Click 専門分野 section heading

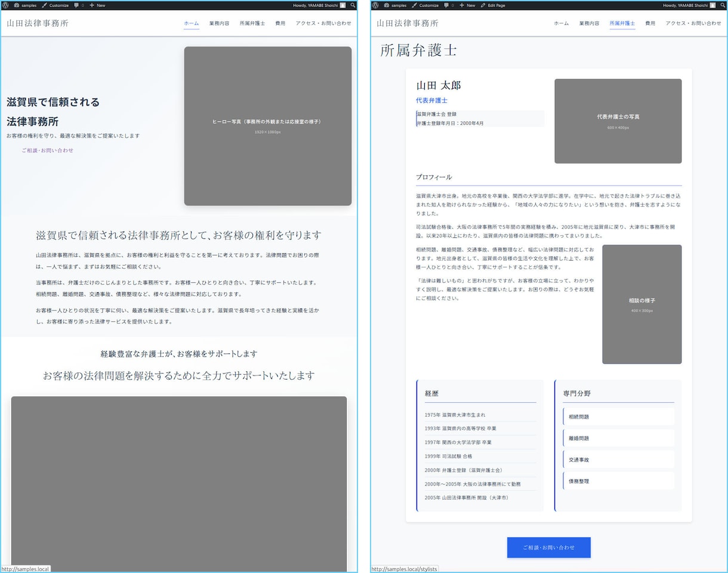tap(577, 393)
